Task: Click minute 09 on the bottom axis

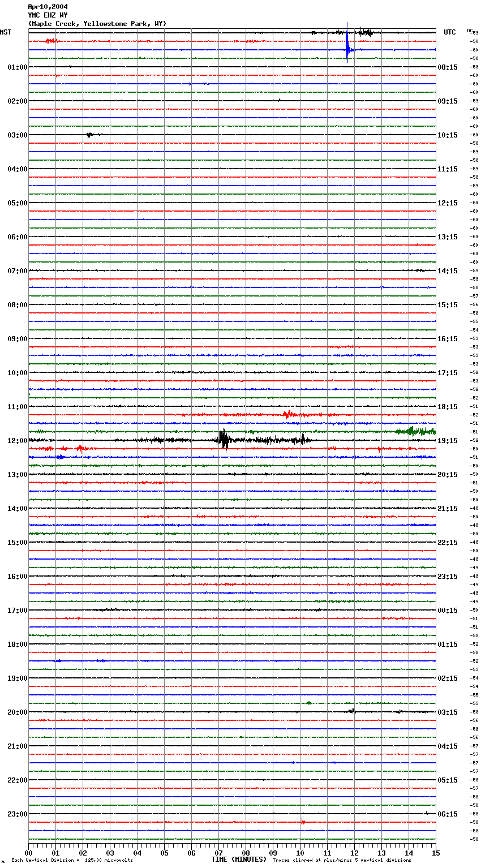Action: 273,853
